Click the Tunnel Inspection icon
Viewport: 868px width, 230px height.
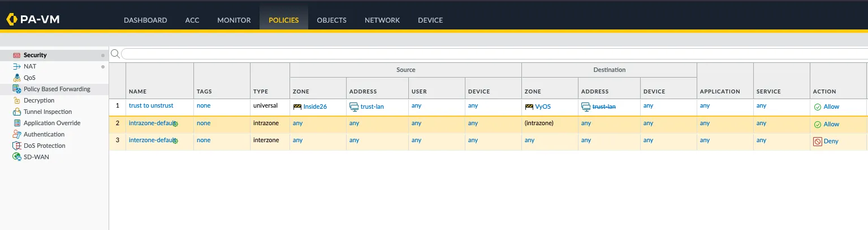tap(16, 112)
